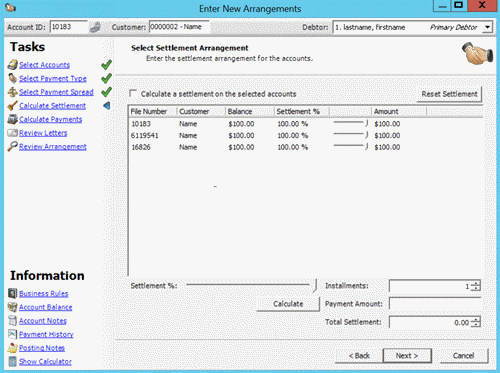Click the Review Letters envelope icon
This screenshot has height=373, width=500.
[13, 133]
